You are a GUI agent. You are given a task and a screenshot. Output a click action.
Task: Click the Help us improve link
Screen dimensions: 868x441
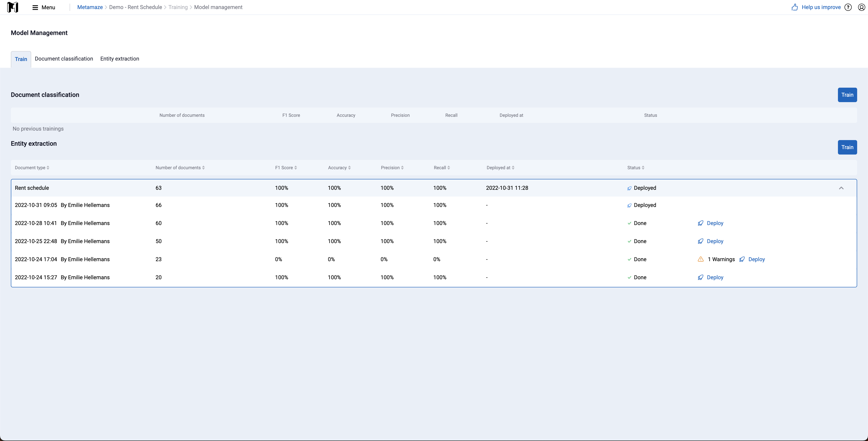821,7
